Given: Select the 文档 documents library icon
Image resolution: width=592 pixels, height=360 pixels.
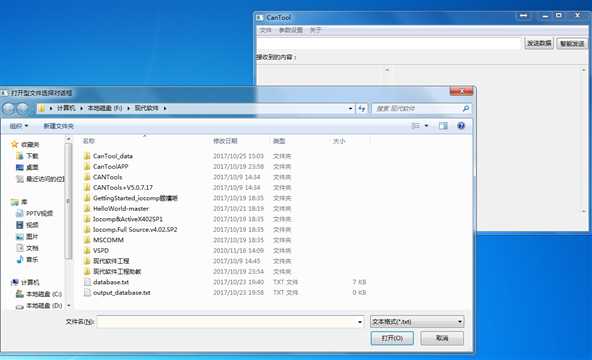Looking at the screenshot, I should click(20, 248).
